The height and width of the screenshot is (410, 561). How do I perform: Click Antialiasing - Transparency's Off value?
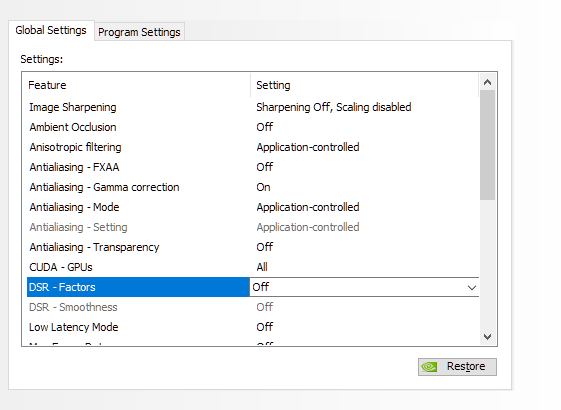264,247
